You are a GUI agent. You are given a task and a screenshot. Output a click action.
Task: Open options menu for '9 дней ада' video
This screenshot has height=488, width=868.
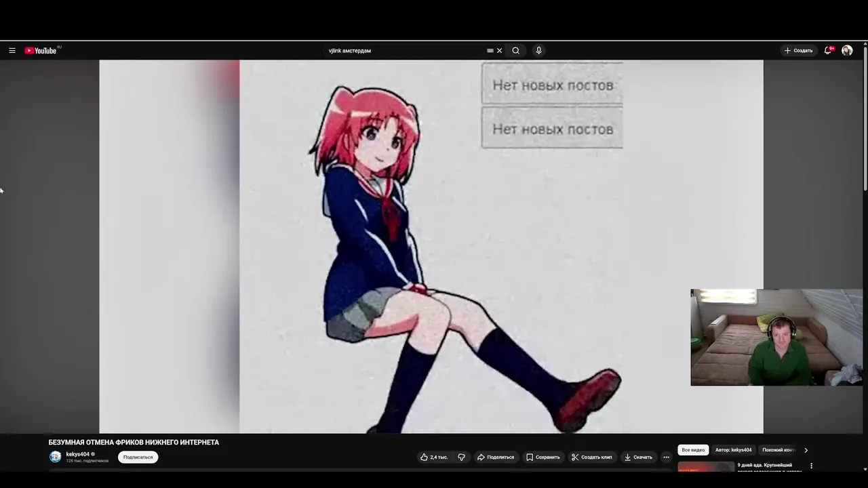811,466
